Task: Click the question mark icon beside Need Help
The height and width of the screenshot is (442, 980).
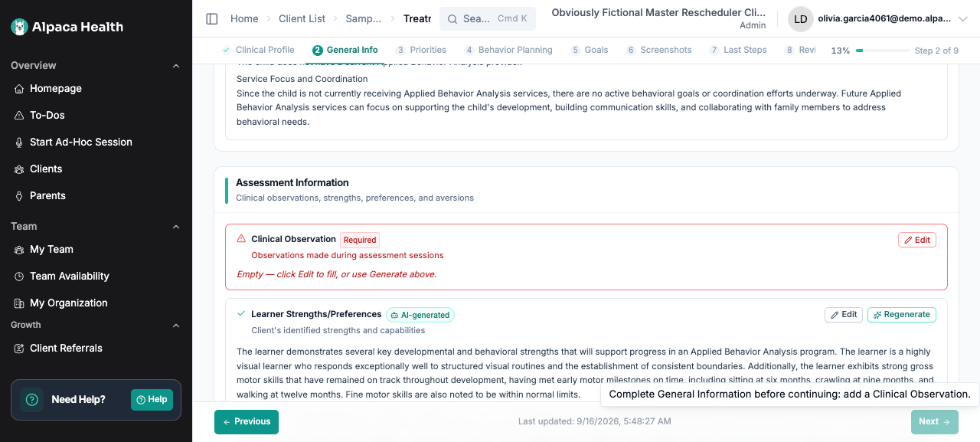Action: point(31,399)
